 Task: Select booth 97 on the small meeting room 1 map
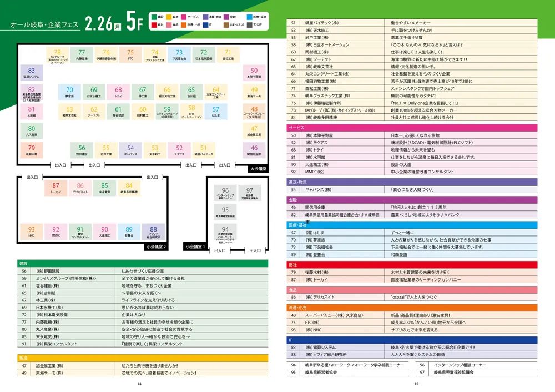pos(250,193)
